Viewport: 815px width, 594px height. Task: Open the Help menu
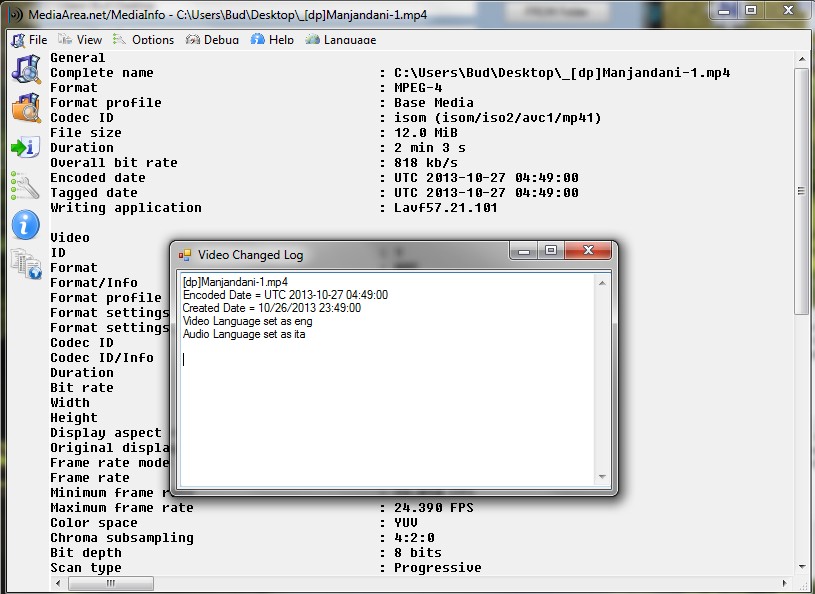click(272, 39)
